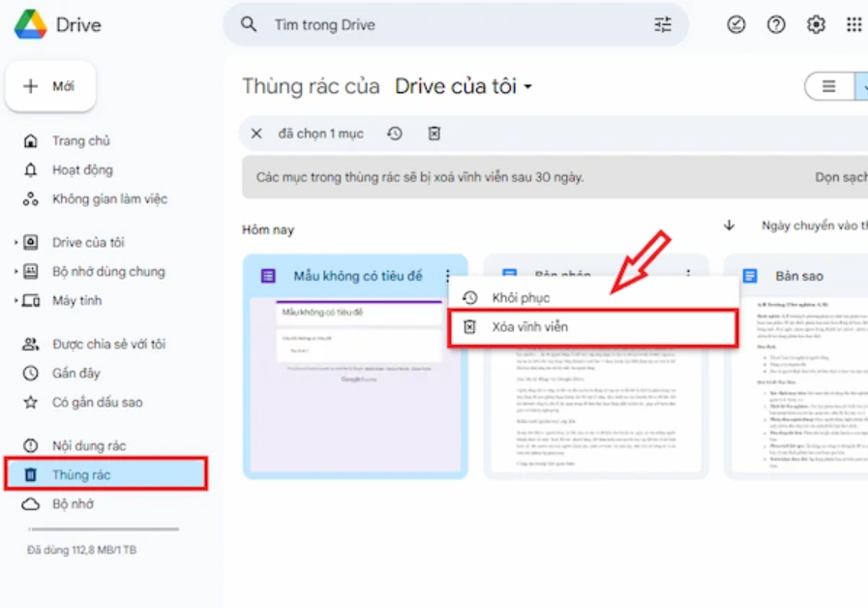Screen dimensions: 868x608
Task: Open Nội dung rác
Action: (89, 445)
